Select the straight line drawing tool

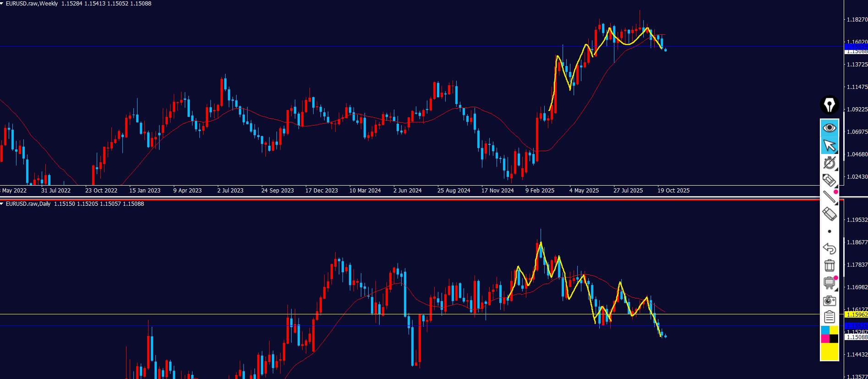829,197
